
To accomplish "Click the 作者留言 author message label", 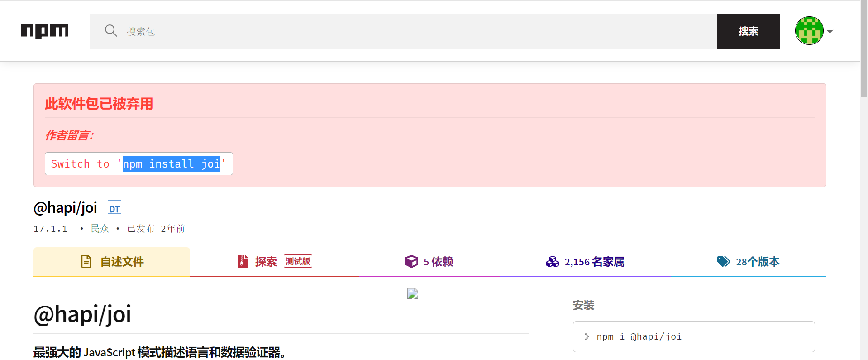I will point(69,135).
